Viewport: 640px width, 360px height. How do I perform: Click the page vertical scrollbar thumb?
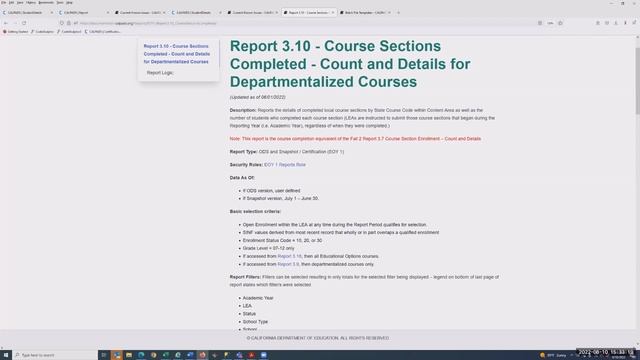pos(638,82)
